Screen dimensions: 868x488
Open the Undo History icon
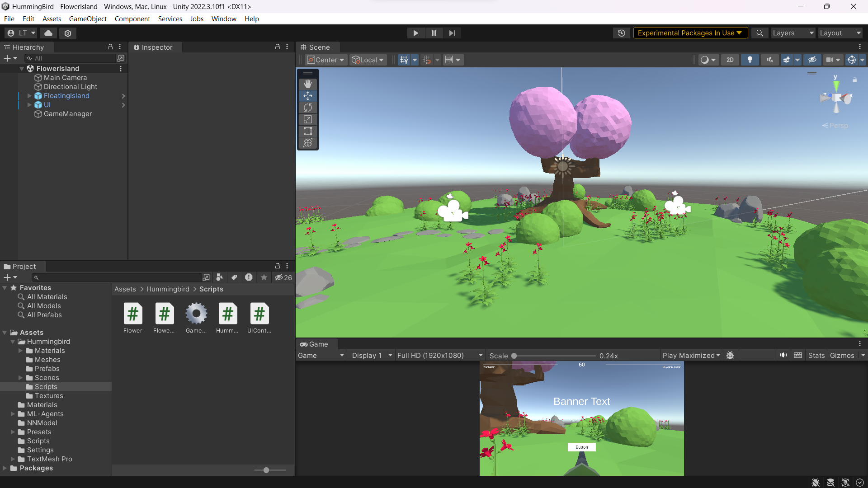(622, 33)
